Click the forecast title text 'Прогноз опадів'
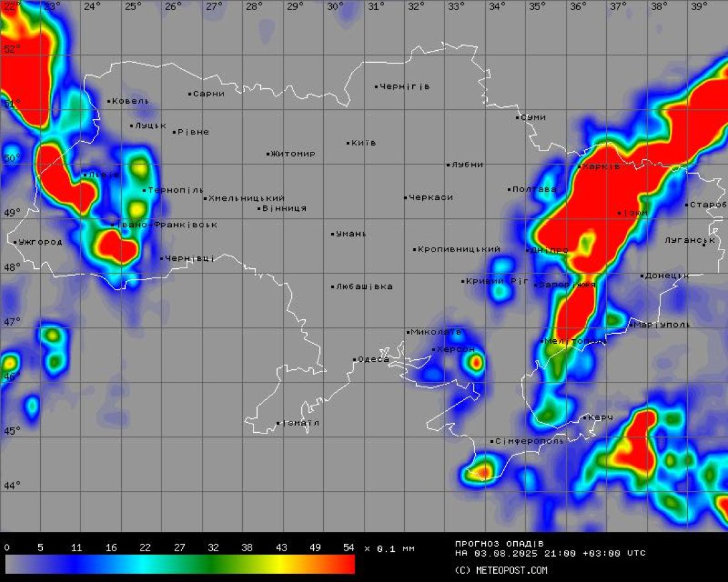 (x=499, y=543)
